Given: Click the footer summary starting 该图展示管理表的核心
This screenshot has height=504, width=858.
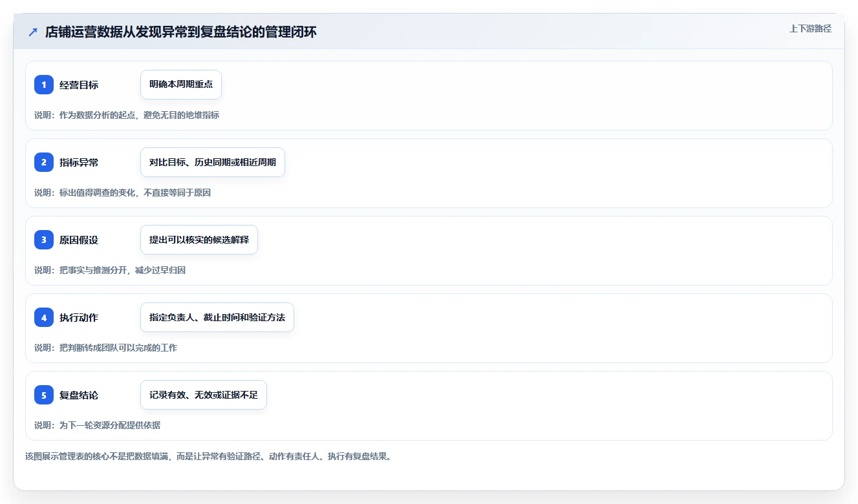Looking at the screenshot, I should point(208,456).
